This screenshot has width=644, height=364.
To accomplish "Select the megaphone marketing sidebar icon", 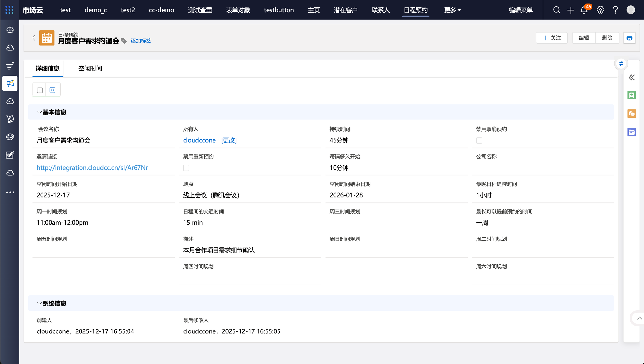I will (x=10, y=84).
